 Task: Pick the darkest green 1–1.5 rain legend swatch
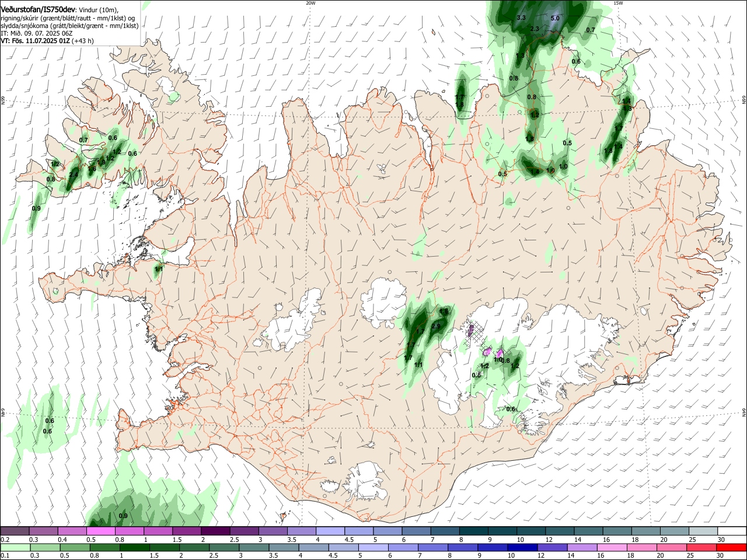point(135,547)
